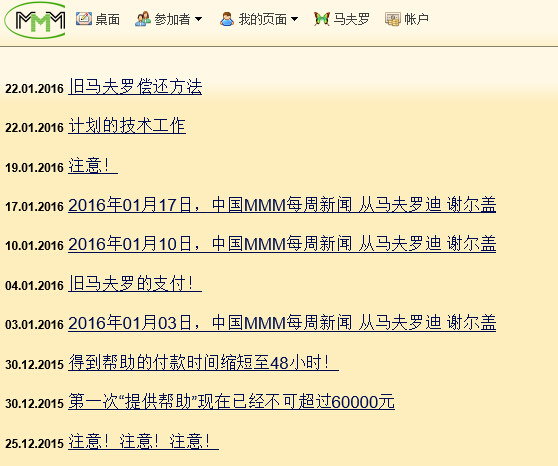The height and width of the screenshot is (466, 558).
Task: Open the 付款时间缩短至48小时 link
Action: pos(203,363)
